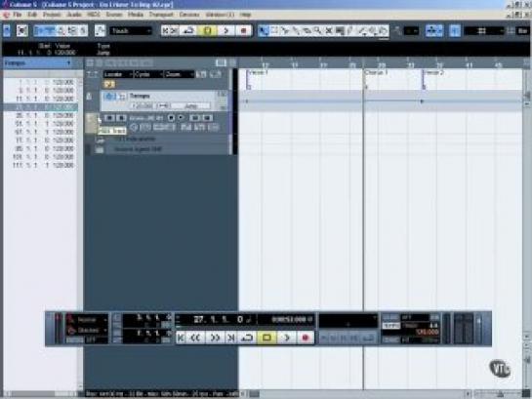
Task: Select the Play speaker tool
Action: coord(373,31)
